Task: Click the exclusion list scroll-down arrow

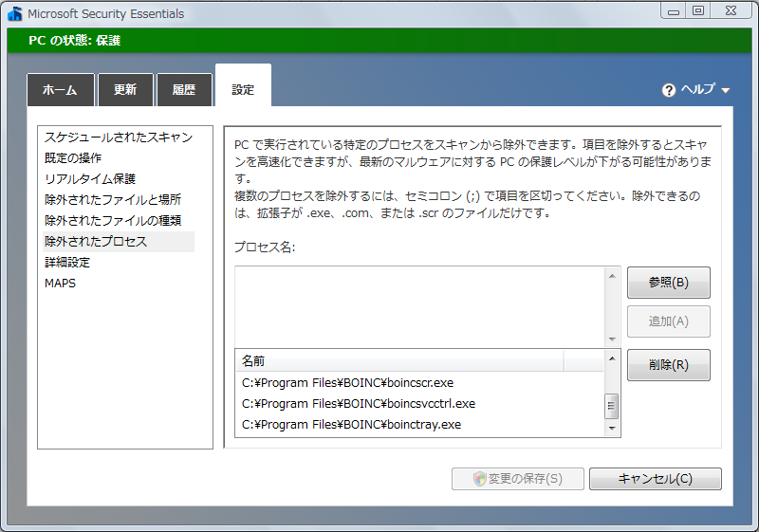Action: pos(612,428)
